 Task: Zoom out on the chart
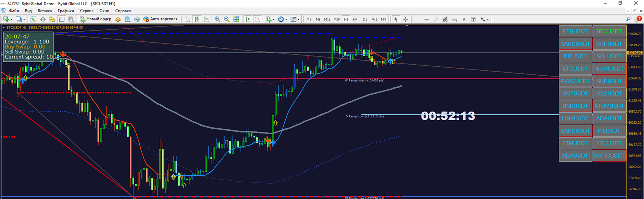point(227,19)
